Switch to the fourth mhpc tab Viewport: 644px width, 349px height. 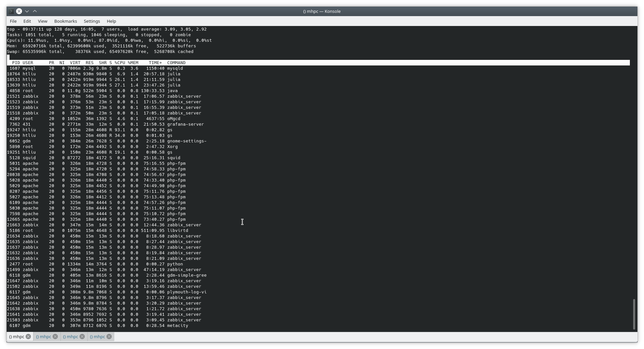pos(98,337)
